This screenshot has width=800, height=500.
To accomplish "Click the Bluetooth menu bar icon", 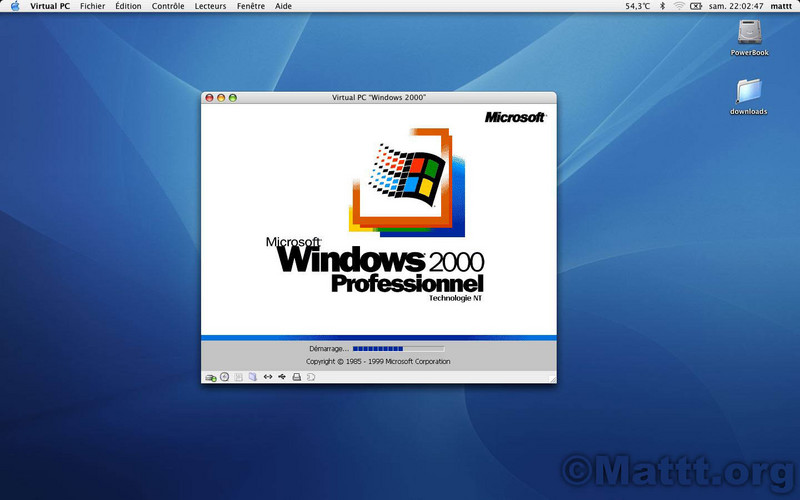I will [x=662, y=6].
